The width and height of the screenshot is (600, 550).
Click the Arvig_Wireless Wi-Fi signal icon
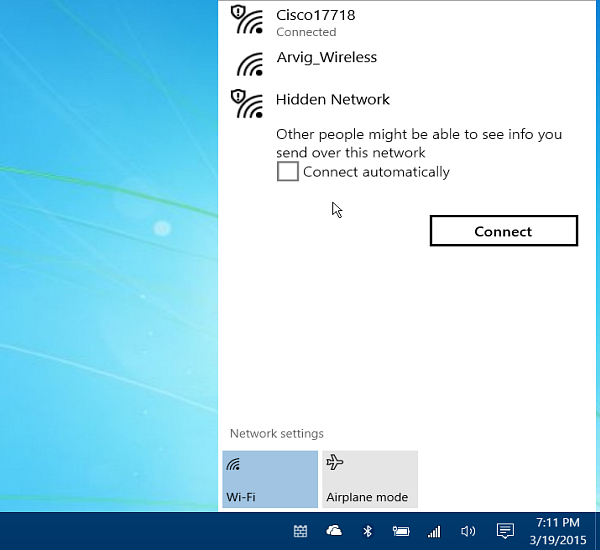(250, 64)
